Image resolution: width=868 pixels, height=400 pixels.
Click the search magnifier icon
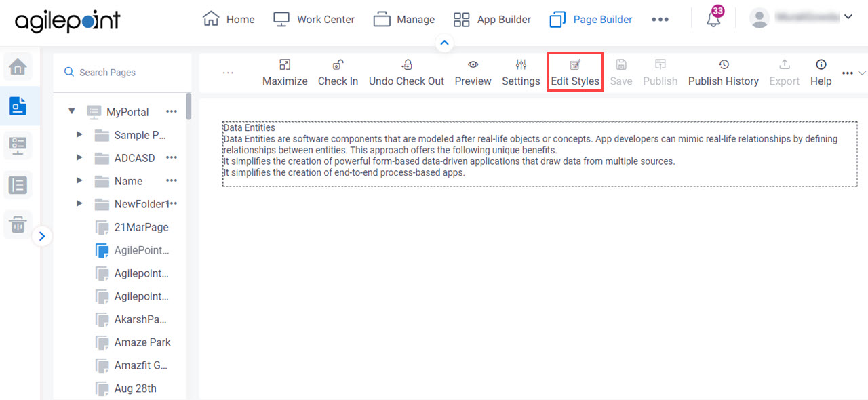(68, 72)
